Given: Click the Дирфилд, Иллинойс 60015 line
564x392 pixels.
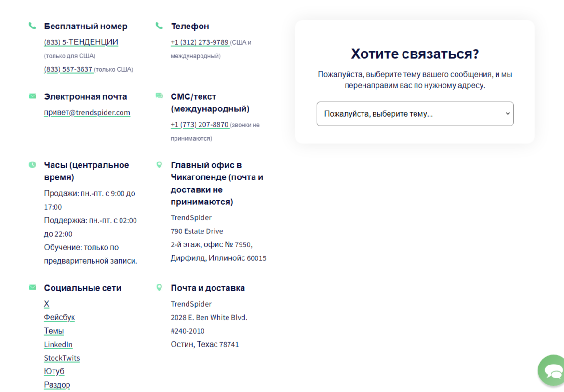Looking at the screenshot, I should point(218,258).
